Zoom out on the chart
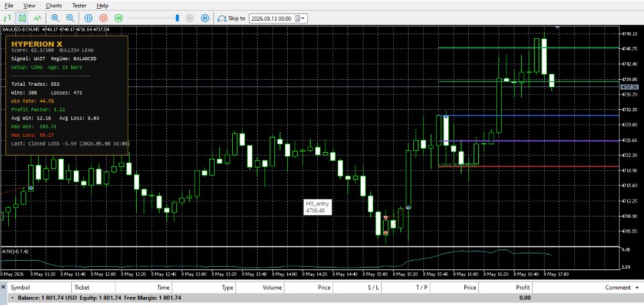 70,18
